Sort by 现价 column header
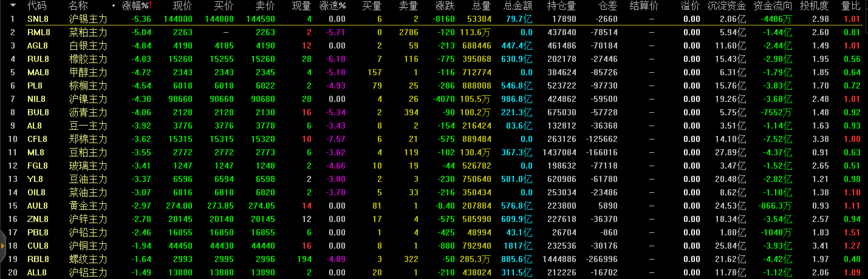The height and width of the screenshot is (279, 868). click(x=182, y=6)
